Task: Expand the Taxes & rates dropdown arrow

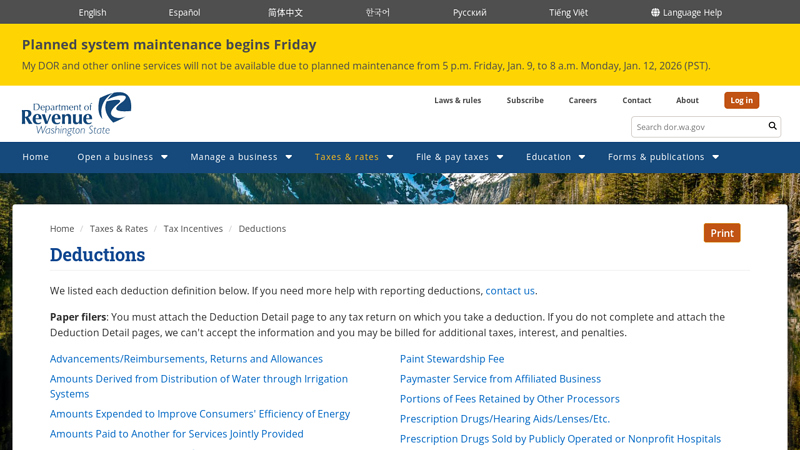Action: click(x=390, y=157)
